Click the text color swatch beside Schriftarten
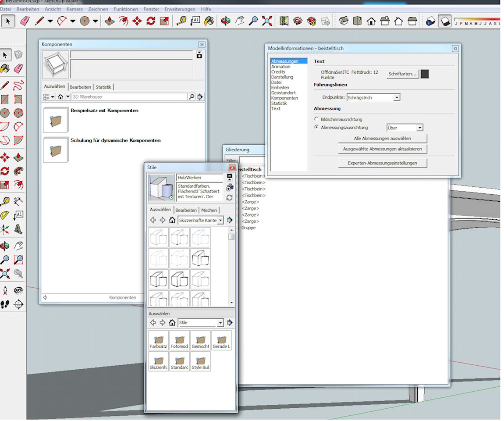504x421 pixels. point(425,74)
